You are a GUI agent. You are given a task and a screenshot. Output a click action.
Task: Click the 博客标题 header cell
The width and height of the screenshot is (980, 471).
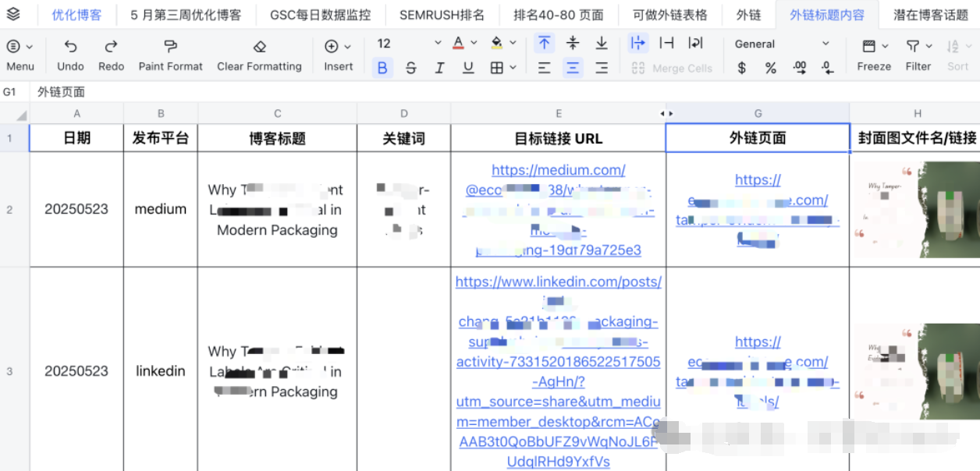(x=277, y=138)
